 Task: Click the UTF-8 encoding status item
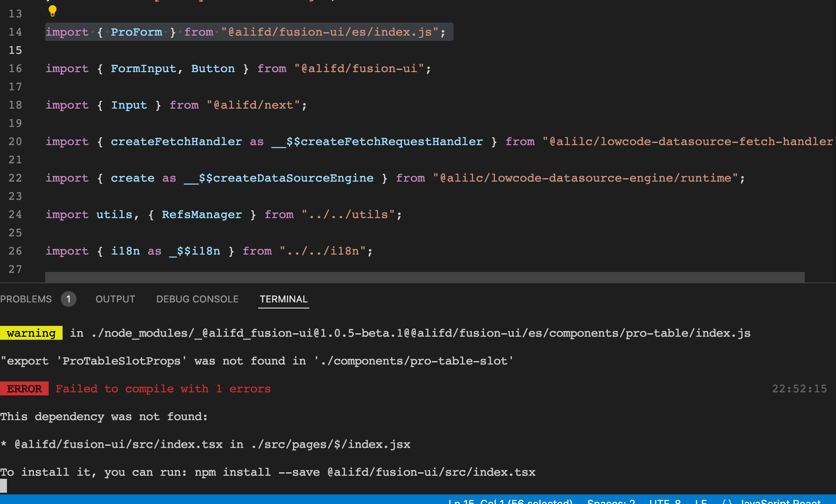[665, 501]
